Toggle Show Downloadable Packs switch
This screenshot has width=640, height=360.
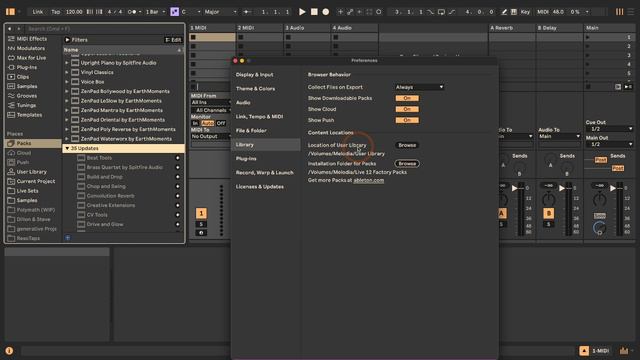click(407, 98)
